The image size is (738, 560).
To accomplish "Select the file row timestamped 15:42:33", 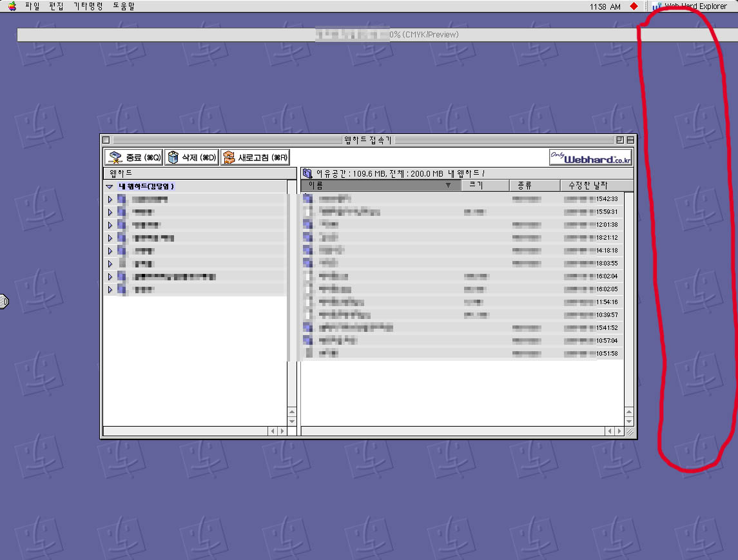I will point(451,199).
